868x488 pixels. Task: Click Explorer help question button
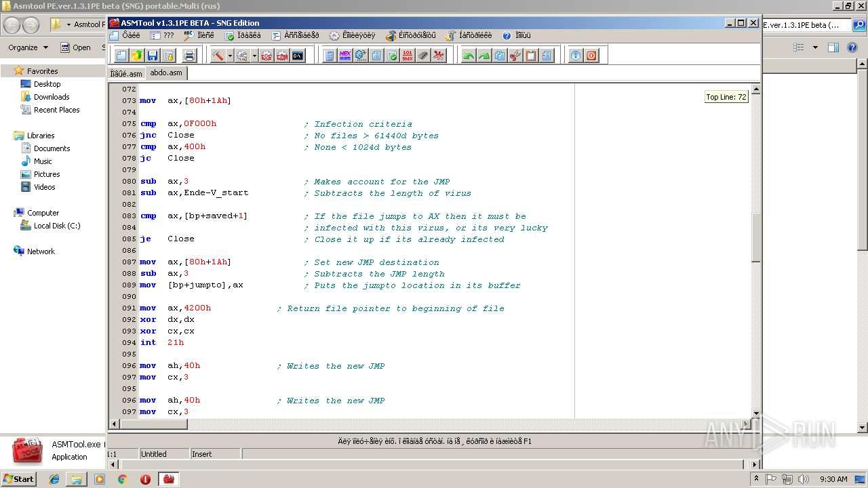(x=852, y=47)
